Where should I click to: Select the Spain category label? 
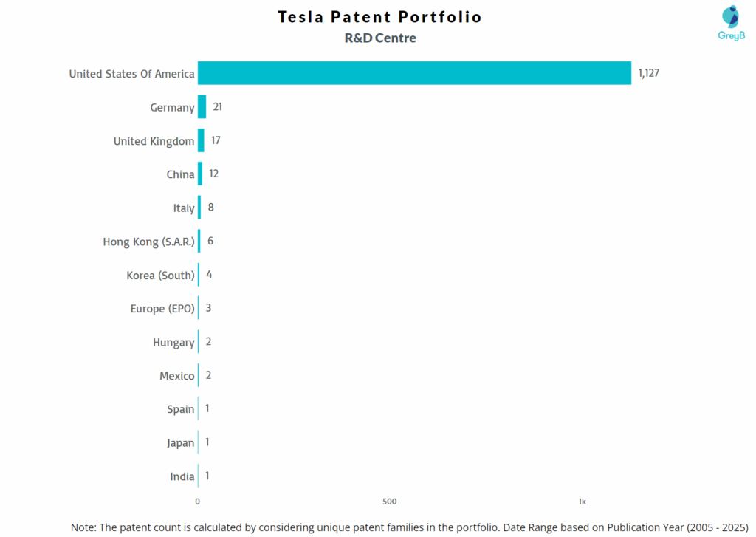click(x=181, y=409)
